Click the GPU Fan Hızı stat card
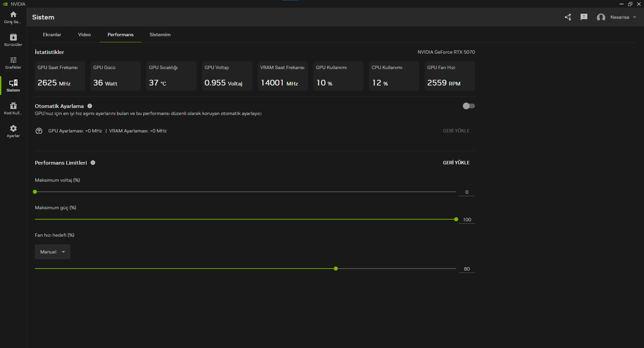This screenshot has width=644, height=348. pyautogui.click(x=450, y=76)
